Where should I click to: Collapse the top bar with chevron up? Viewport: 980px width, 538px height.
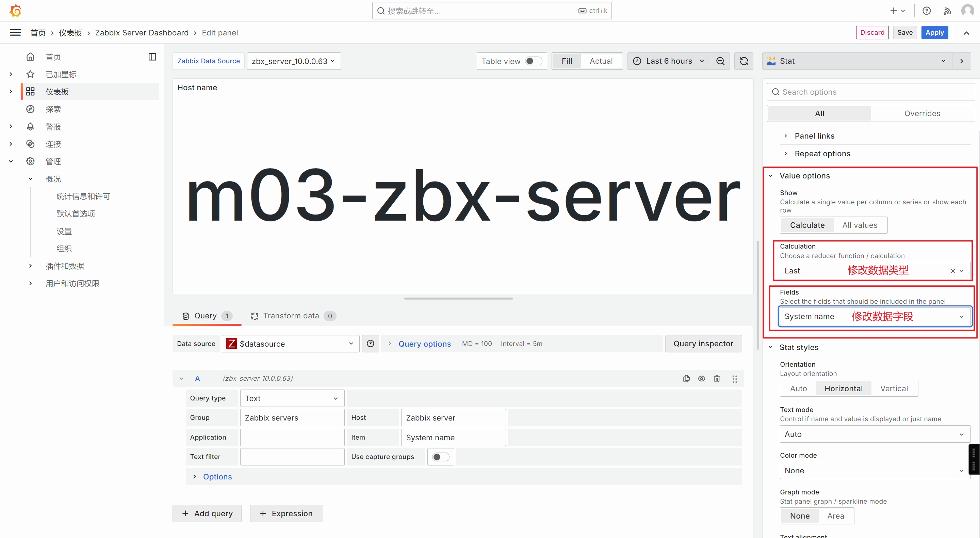point(966,33)
